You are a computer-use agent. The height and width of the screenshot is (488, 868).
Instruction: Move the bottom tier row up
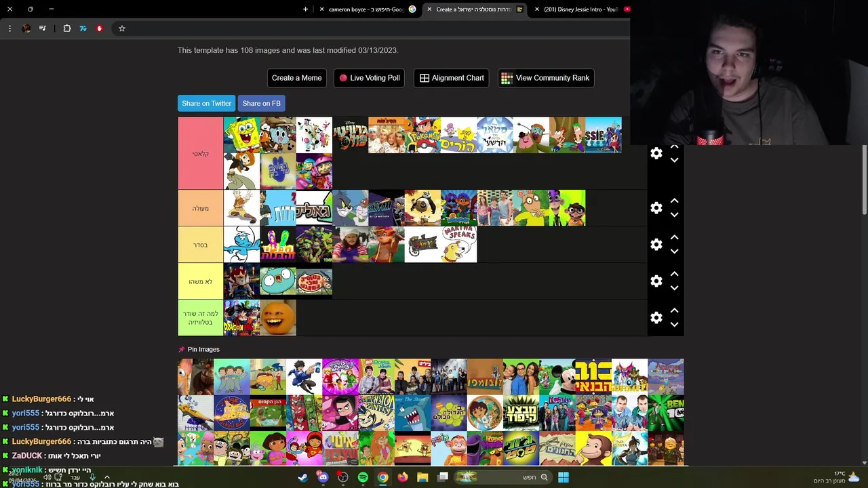[x=674, y=311]
